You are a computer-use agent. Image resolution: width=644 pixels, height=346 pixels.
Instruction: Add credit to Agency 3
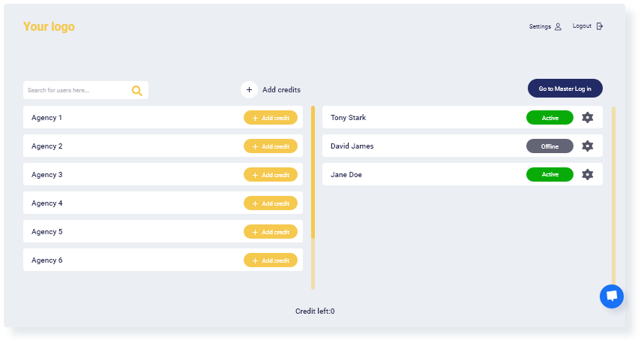(x=270, y=175)
